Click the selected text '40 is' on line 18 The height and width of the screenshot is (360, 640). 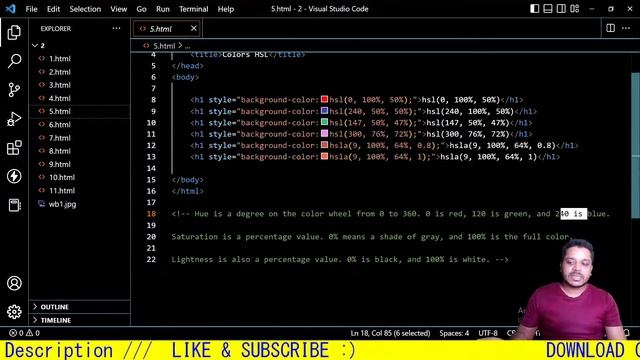tap(573, 213)
